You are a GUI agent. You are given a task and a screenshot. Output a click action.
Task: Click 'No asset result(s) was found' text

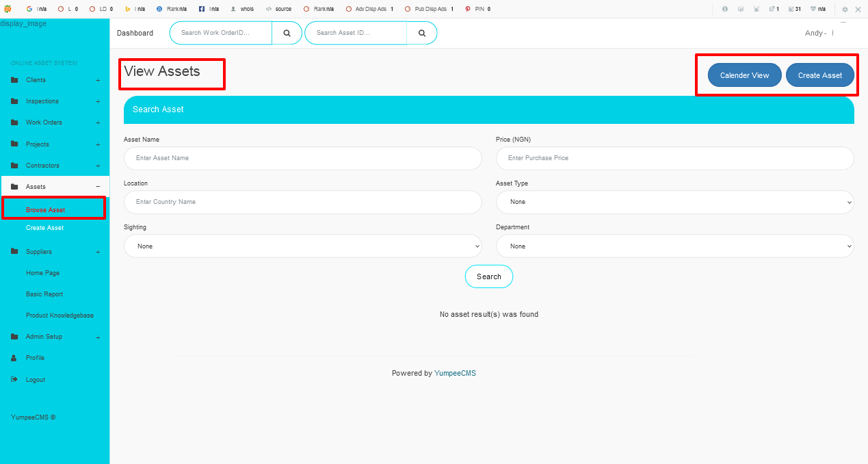489,315
